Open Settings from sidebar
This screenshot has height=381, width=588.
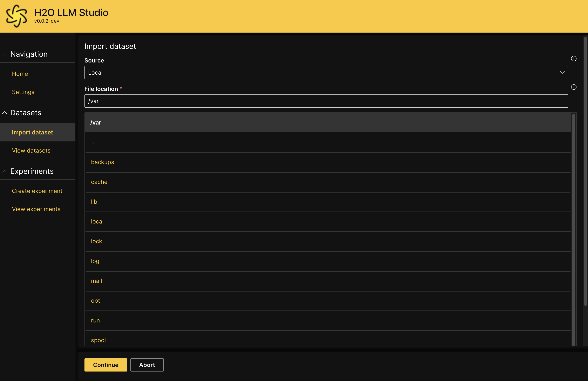[x=23, y=92]
